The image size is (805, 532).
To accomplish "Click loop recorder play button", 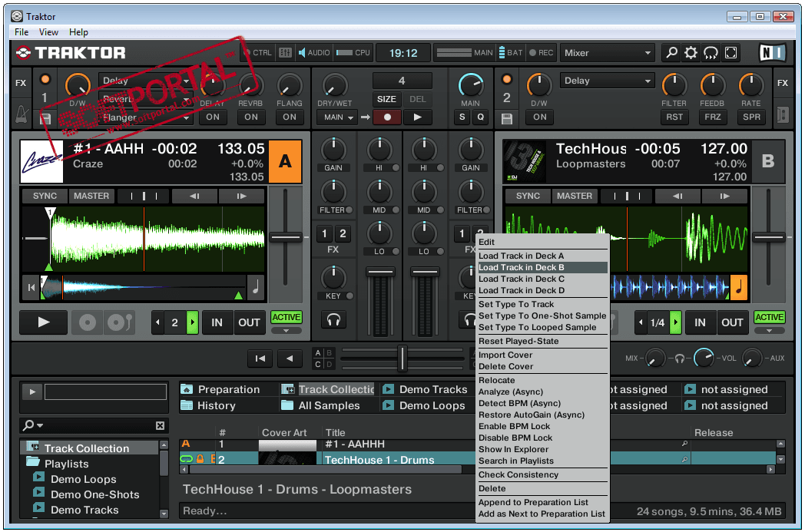I will pyautogui.click(x=417, y=117).
